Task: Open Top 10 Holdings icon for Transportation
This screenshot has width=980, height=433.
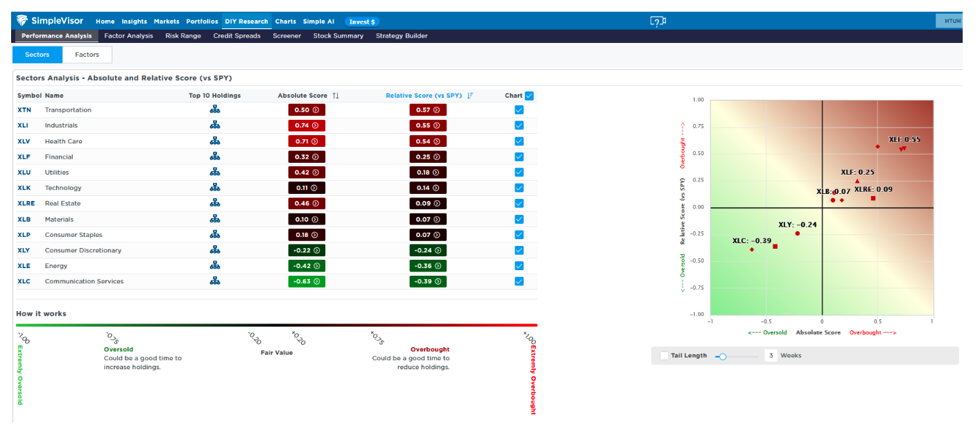Action: [x=215, y=109]
